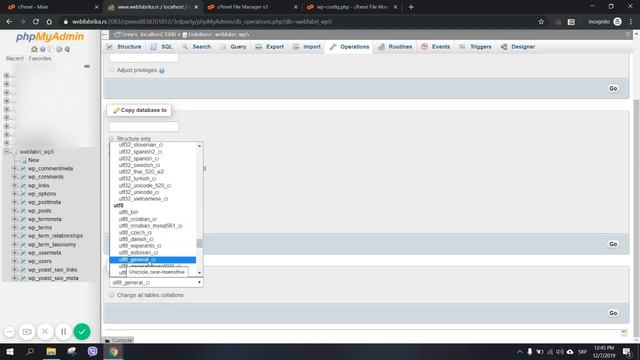The height and width of the screenshot is (360, 640).
Task: Open the Structure tab
Action: 124,47
